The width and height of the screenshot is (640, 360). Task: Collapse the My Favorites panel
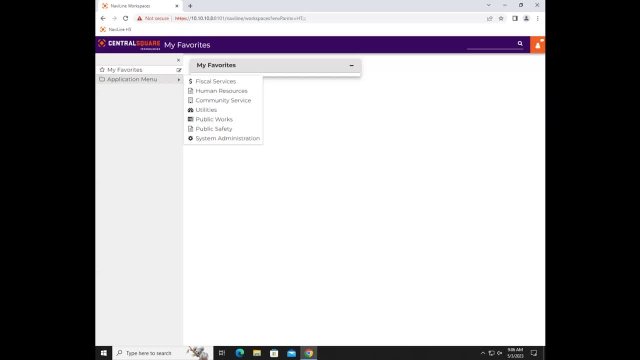coord(351,65)
